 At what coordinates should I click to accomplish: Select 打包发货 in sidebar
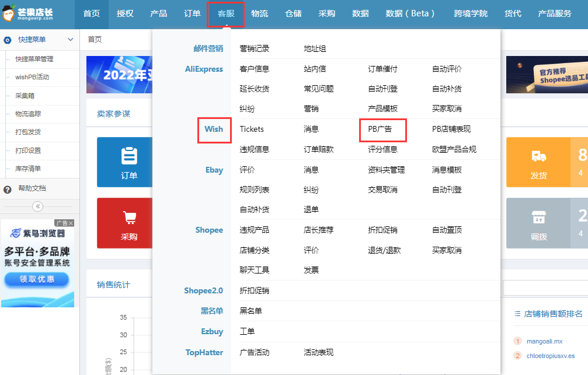(28, 132)
